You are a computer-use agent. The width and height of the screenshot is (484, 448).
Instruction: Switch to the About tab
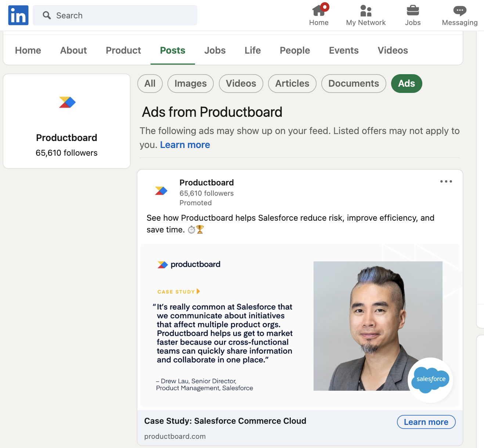click(73, 50)
